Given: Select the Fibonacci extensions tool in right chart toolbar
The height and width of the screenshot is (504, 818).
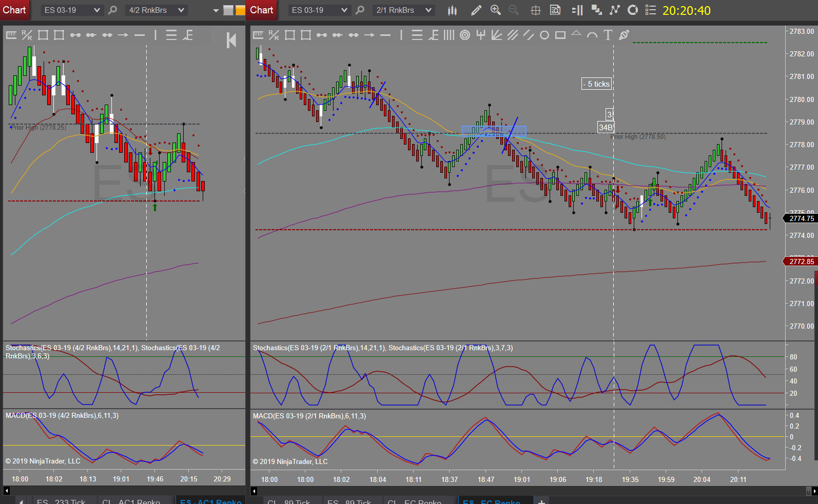Looking at the screenshot, I should pos(434,35).
